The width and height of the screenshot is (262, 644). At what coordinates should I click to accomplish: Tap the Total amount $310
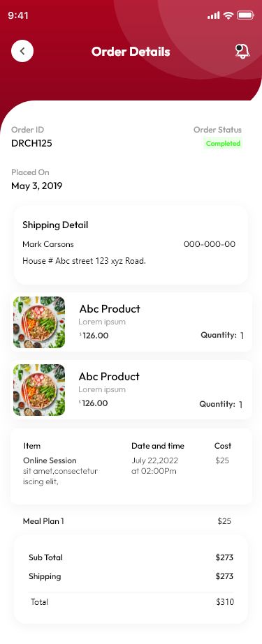pyautogui.click(x=224, y=602)
